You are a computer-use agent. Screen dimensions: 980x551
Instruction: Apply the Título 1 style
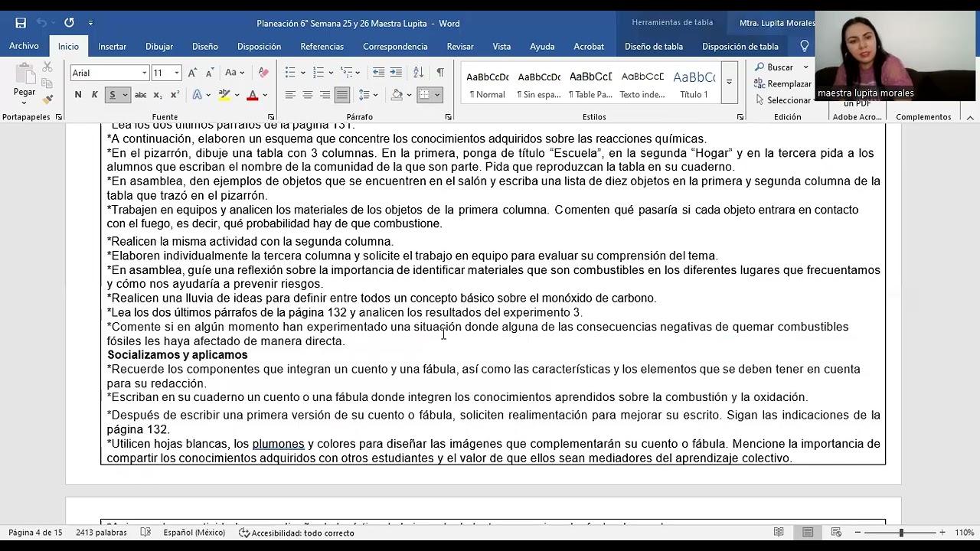pyautogui.click(x=694, y=83)
